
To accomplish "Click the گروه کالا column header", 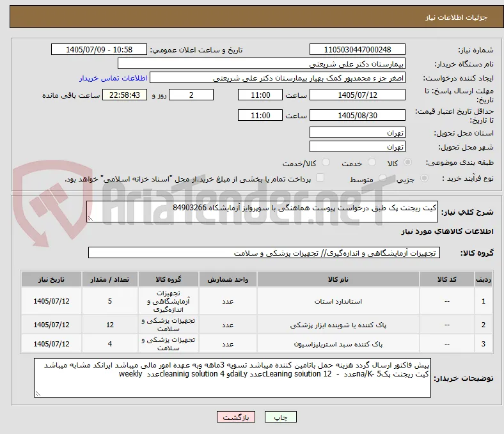I will [x=168, y=279].
